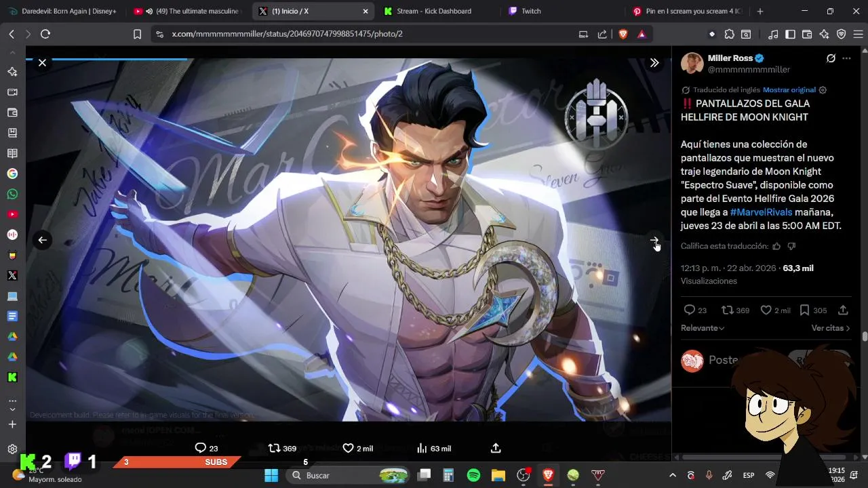This screenshot has height=488, width=868.
Task: Add a new item to the sidebar
Action: click(12, 424)
